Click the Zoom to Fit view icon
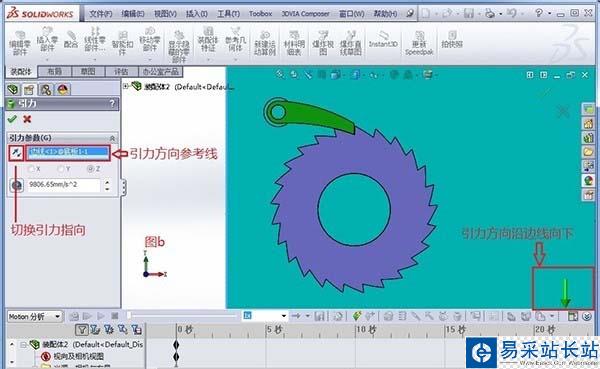600x369 pixels. click(280, 75)
